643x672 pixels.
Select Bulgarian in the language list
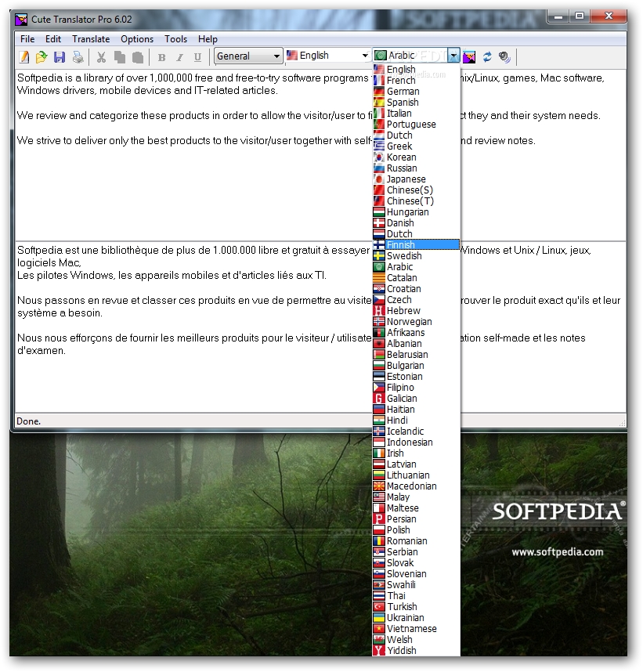416,366
